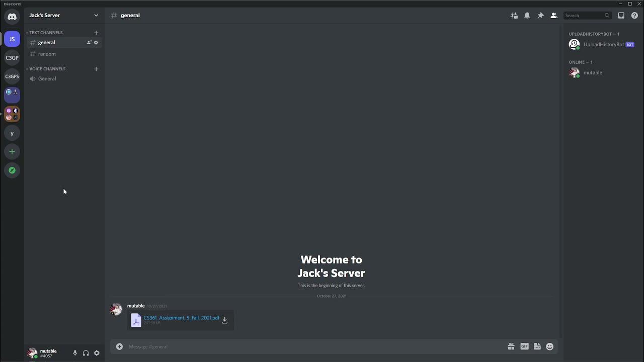
Task: Open the Inbox icon
Action: (x=621, y=16)
